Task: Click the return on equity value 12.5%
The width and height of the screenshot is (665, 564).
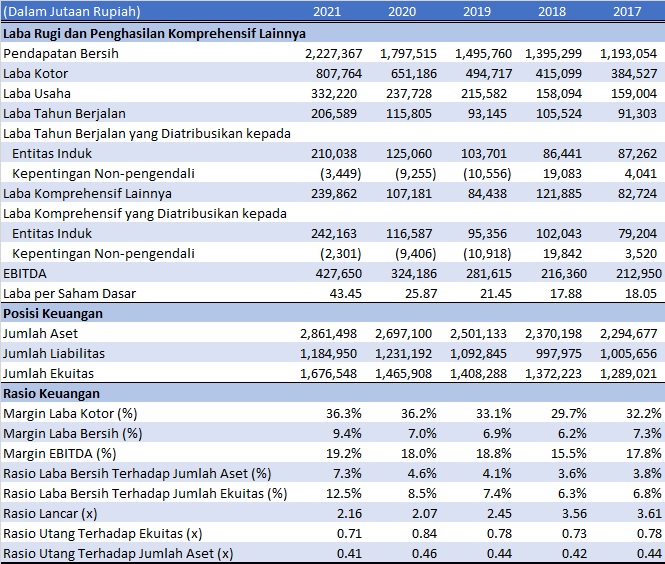Action: 344,493
